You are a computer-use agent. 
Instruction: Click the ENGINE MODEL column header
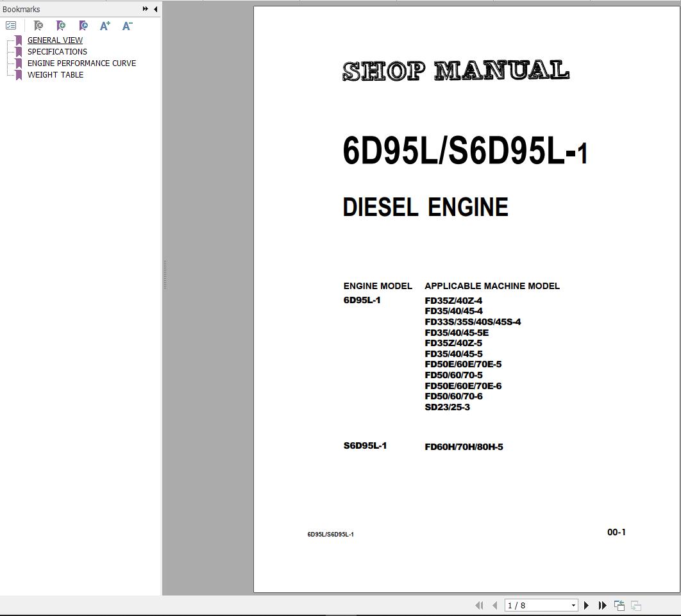tap(378, 286)
